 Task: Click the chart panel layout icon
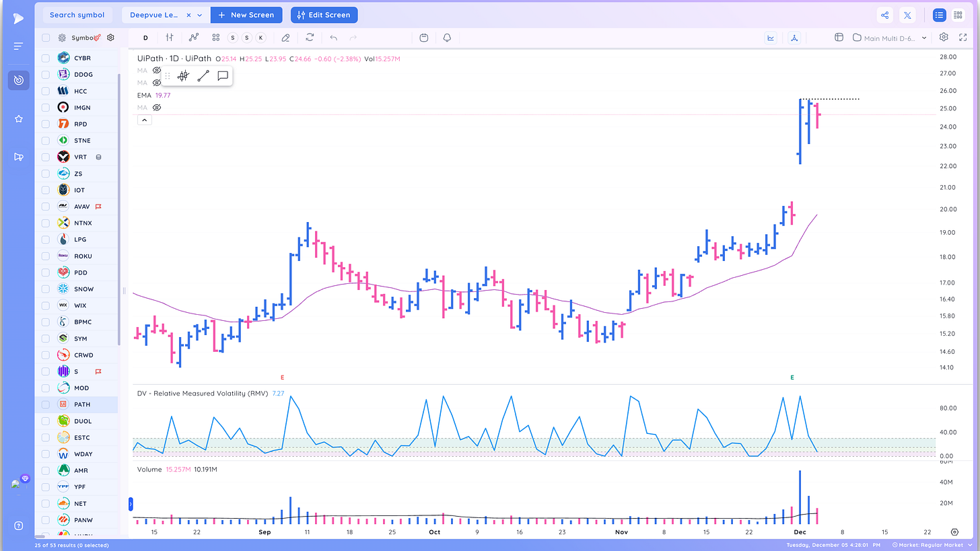point(839,38)
